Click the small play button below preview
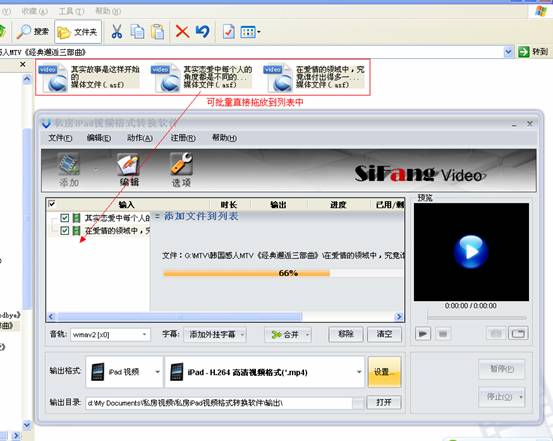The image size is (553, 441). pyautogui.click(x=423, y=333)
